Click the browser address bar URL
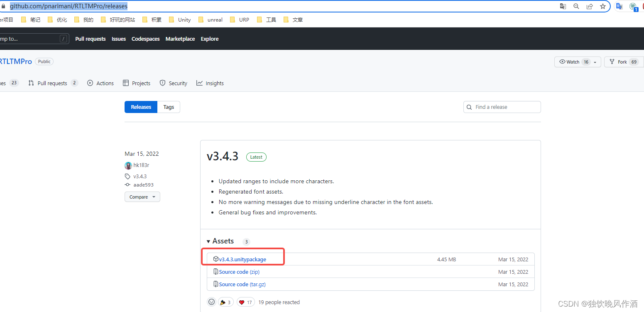 (x=69, y=6)
